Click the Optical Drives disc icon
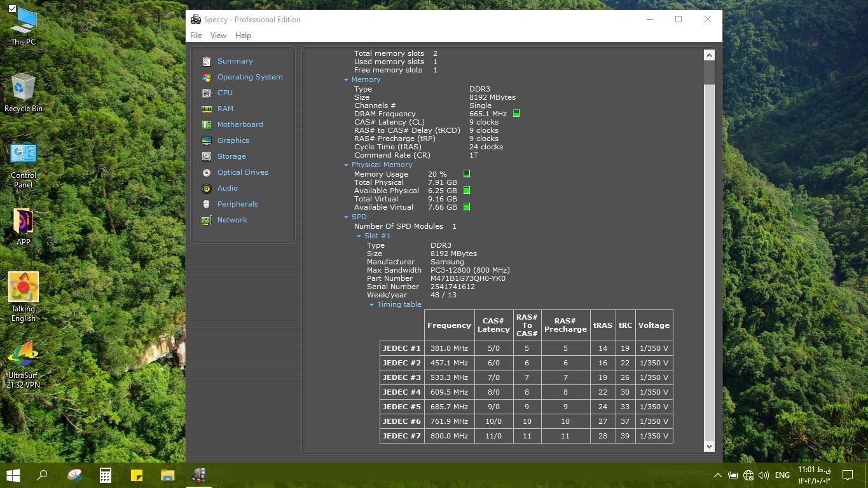This screenshot has width=868, height=488. (x=206, y=172)
